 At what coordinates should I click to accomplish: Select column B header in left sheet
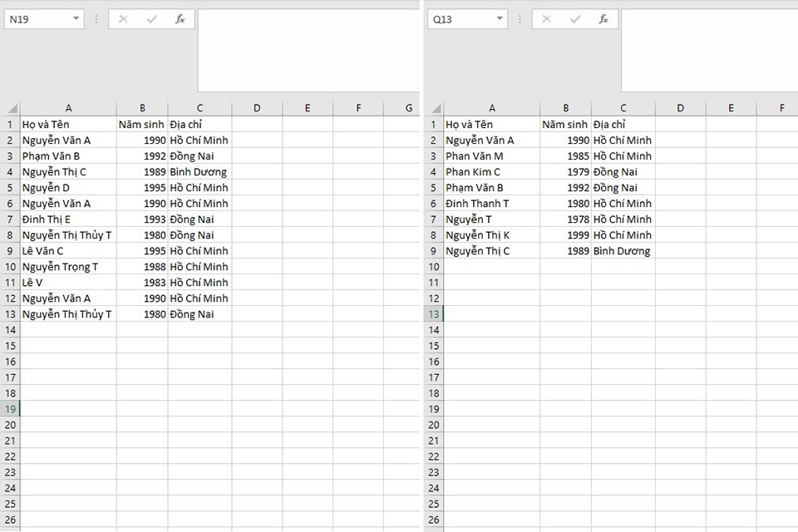point(142,108)
